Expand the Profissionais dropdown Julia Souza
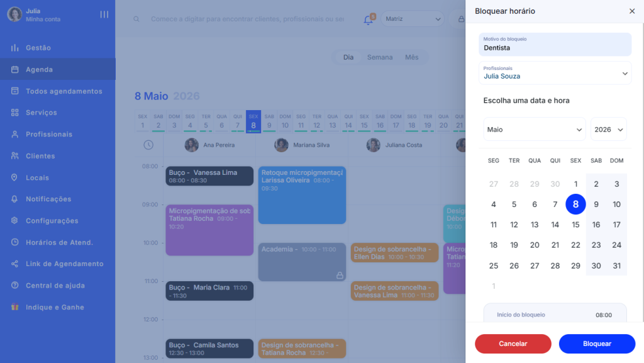Viewport: 644px width, 363px height. click(555, 73)
